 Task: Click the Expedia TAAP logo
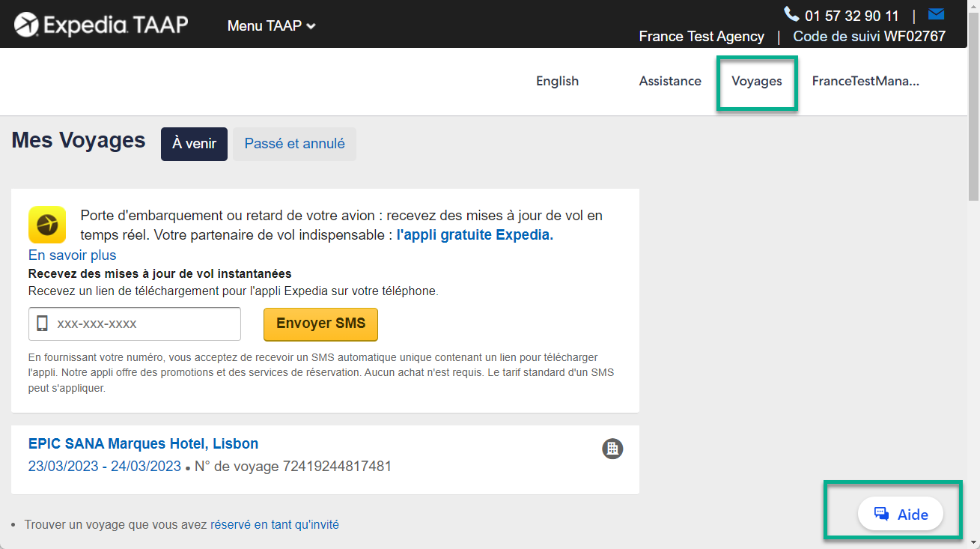coord(100,25)
